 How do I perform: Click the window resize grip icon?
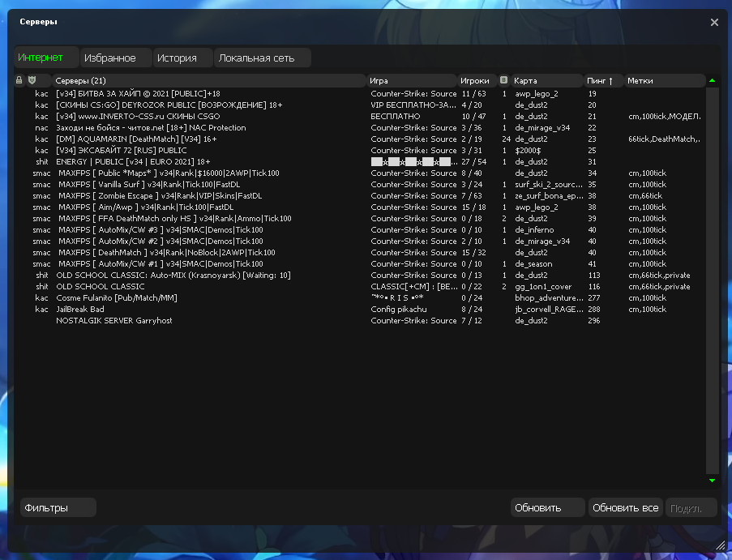pyautogui.click(x=721, y=545)
